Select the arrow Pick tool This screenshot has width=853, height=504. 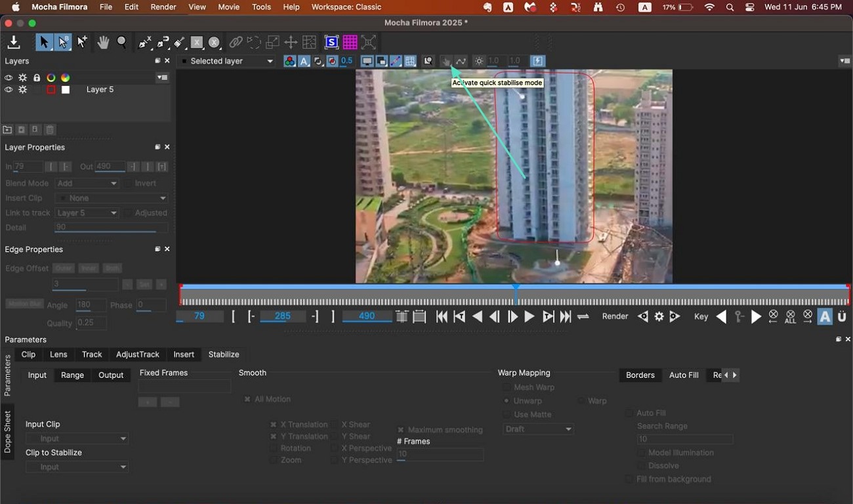click(x=44, y=43)
